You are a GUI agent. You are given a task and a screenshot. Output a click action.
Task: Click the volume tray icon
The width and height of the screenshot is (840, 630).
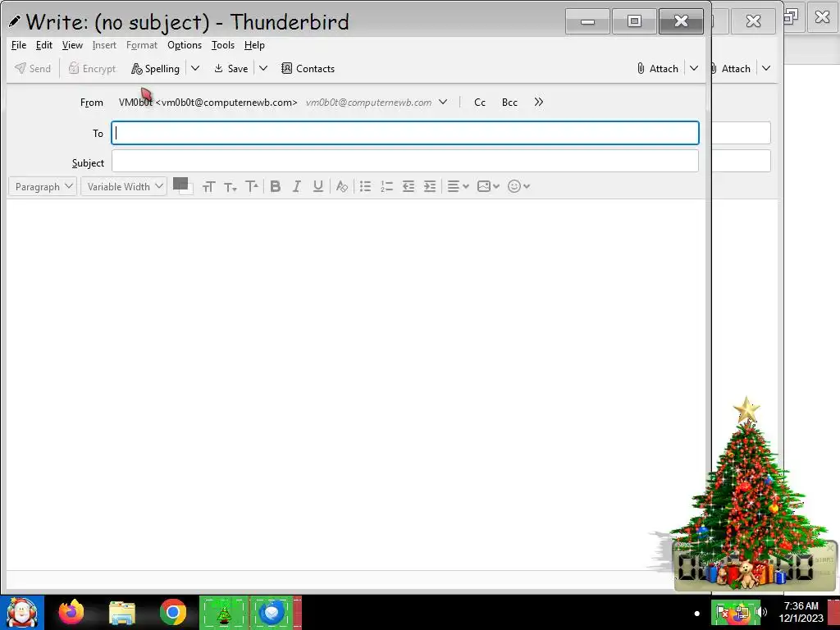pyautogui.click(x=761, y=612)
